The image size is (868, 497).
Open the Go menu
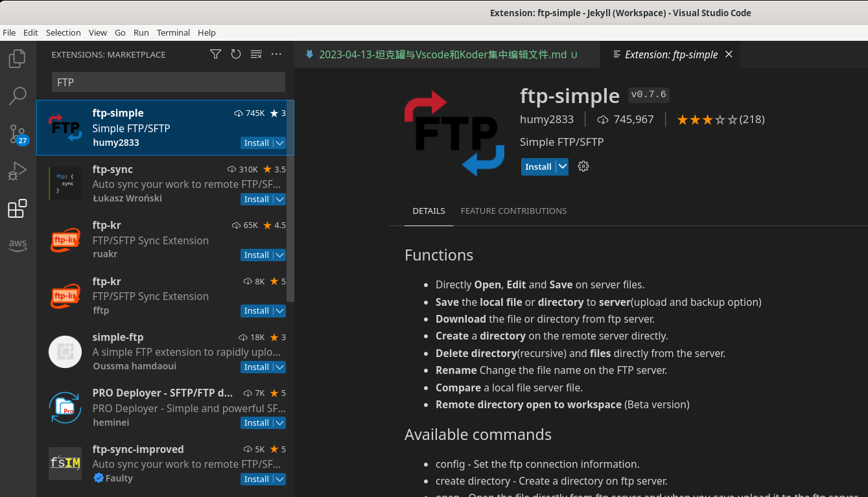(120, 32)
